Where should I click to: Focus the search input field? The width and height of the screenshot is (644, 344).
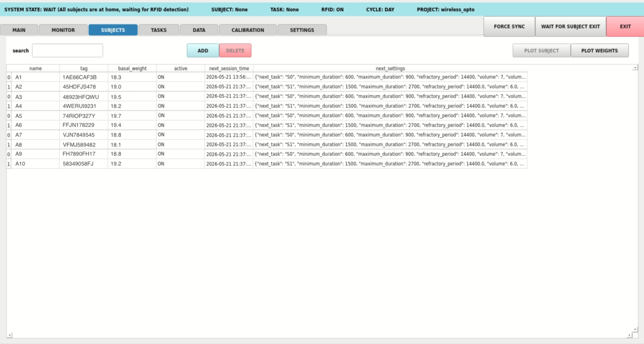coord(67,50)
